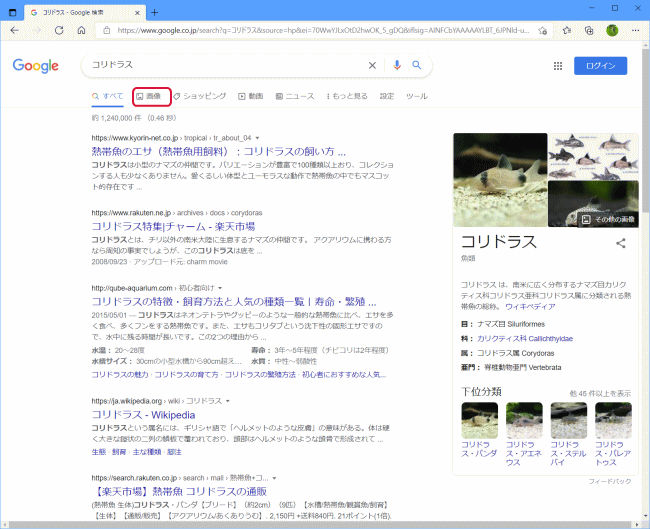This screenshot has height=529, width=650.
Task: Open the Collections icon
Action: point(589,30)
